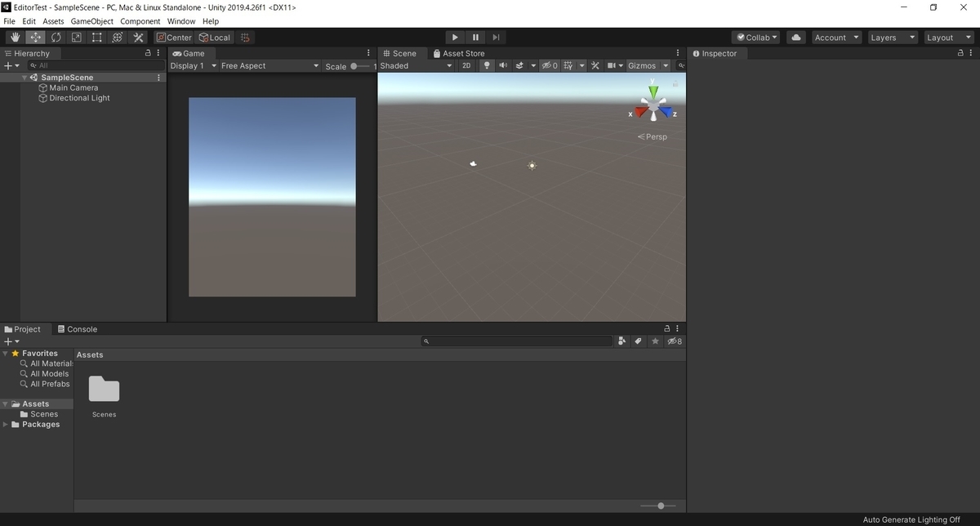The height and width of the screenshot is (526, 980).
Task: Start Play mode
Action: (x=455, y=38)
